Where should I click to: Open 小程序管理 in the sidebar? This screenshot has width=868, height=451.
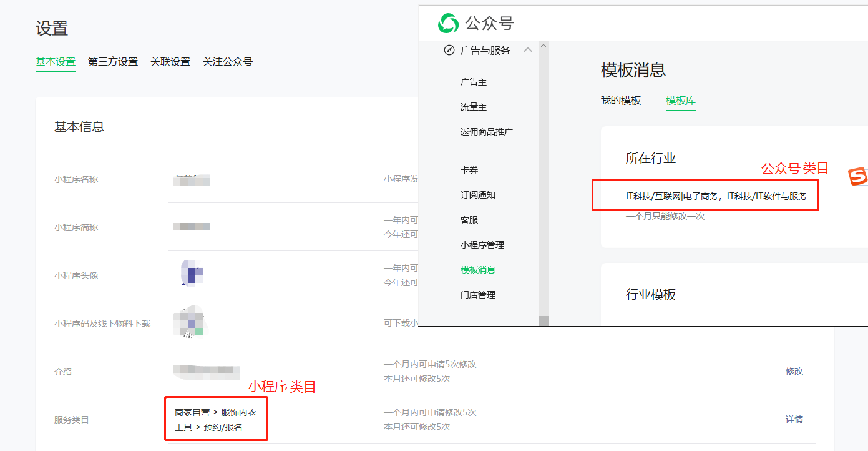pos(482,245)
